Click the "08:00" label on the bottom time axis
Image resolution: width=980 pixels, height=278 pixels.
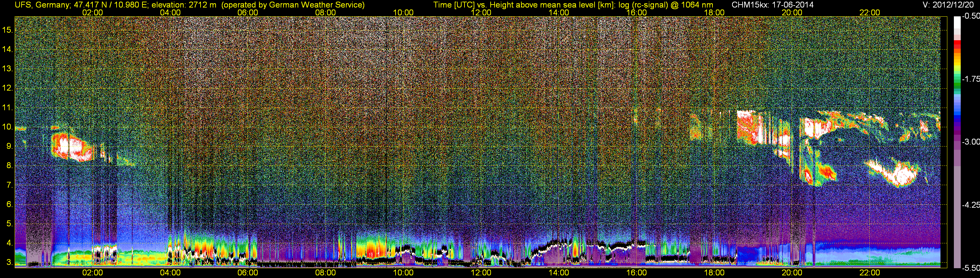[326, 273]
